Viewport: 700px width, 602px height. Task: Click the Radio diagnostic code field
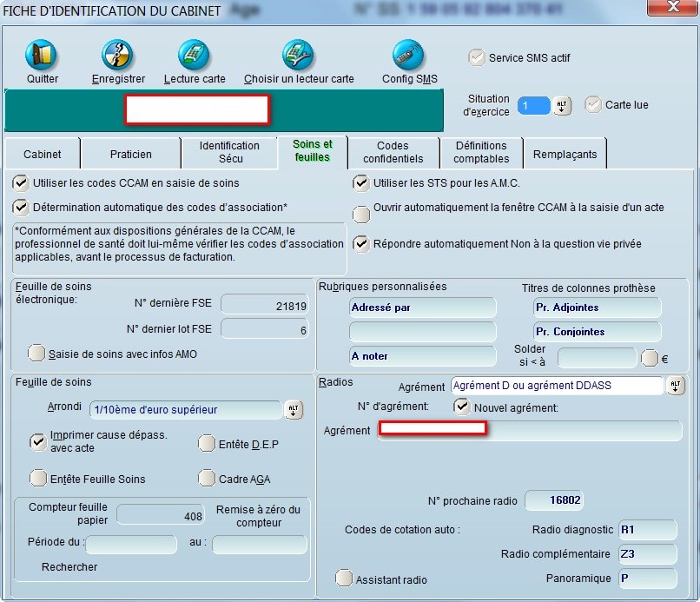(x=646, y=530)
